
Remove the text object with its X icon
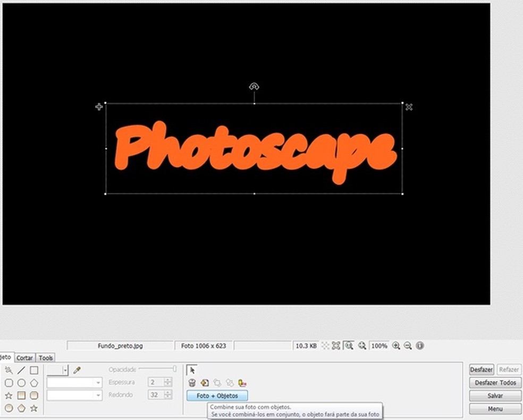(409, 107)
